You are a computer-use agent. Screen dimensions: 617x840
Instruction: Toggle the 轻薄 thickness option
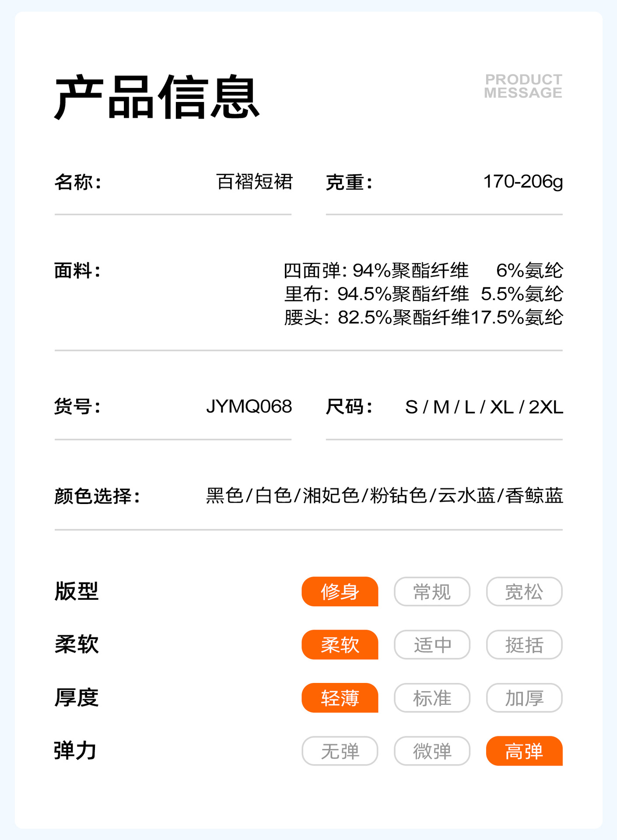tap(340, 698)
